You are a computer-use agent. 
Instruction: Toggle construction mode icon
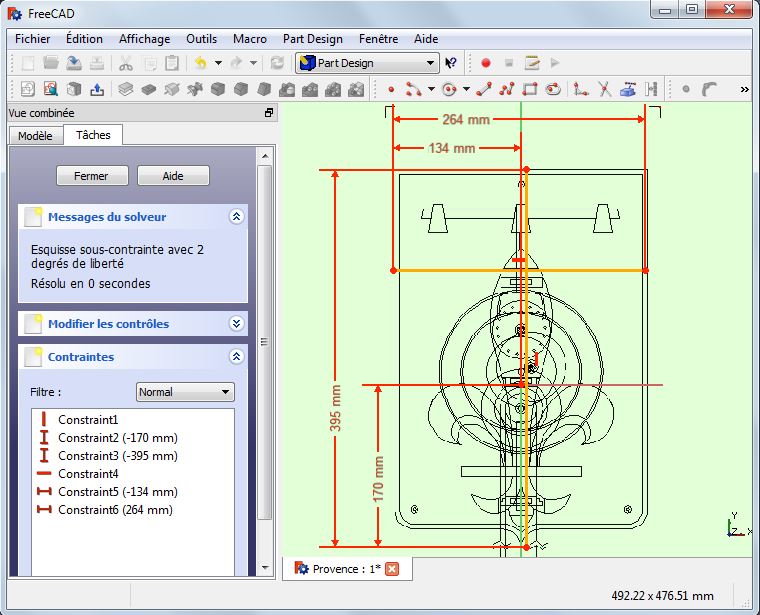click(651, 89)
